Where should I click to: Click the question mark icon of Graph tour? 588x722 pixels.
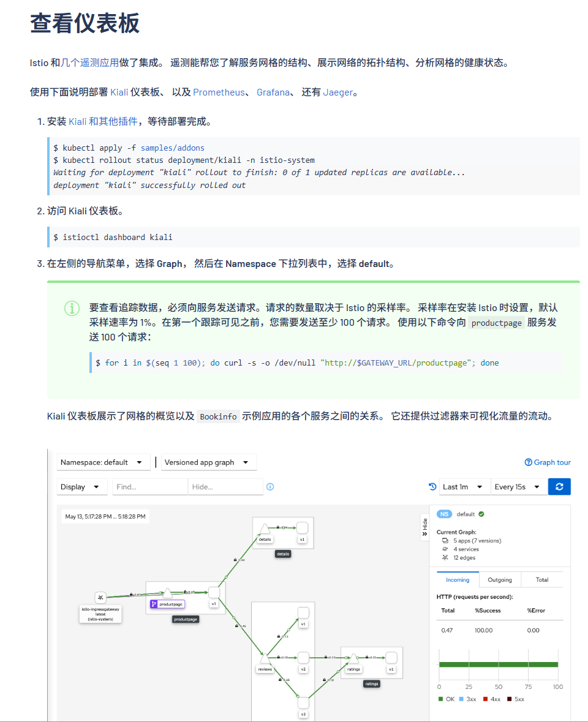point(529,462)
